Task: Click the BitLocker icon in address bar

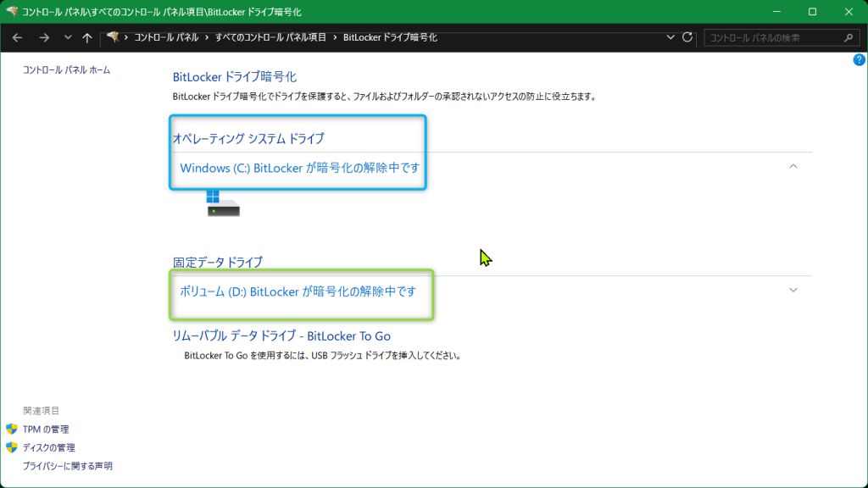Action: [112, 37]
